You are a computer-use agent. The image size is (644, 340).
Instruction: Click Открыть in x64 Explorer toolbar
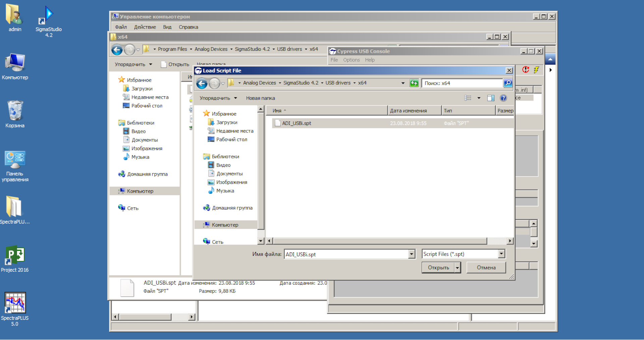pos(175,64)
